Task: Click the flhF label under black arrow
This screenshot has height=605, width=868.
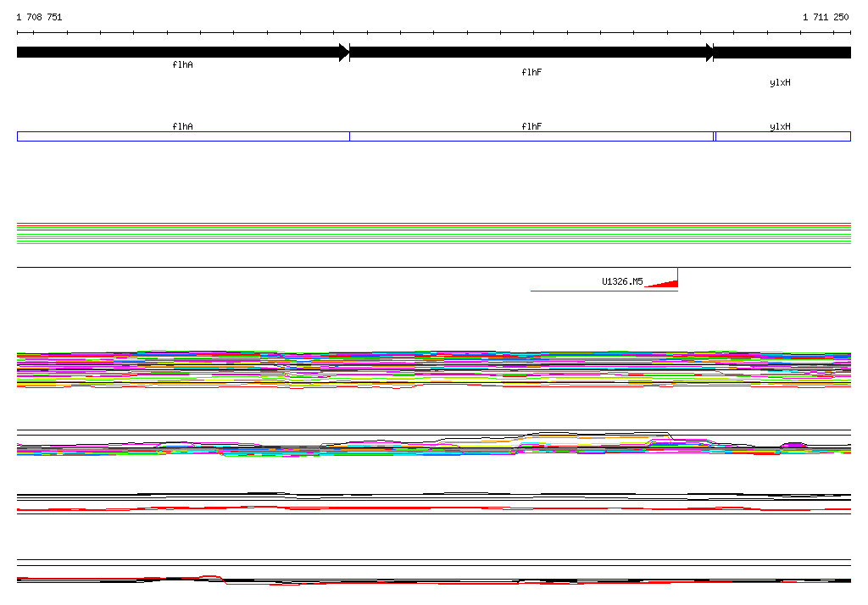Action: point(531,72)
